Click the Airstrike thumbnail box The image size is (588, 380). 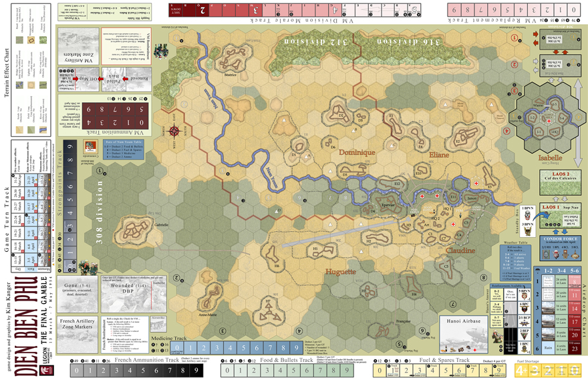(x=158, y=325)
